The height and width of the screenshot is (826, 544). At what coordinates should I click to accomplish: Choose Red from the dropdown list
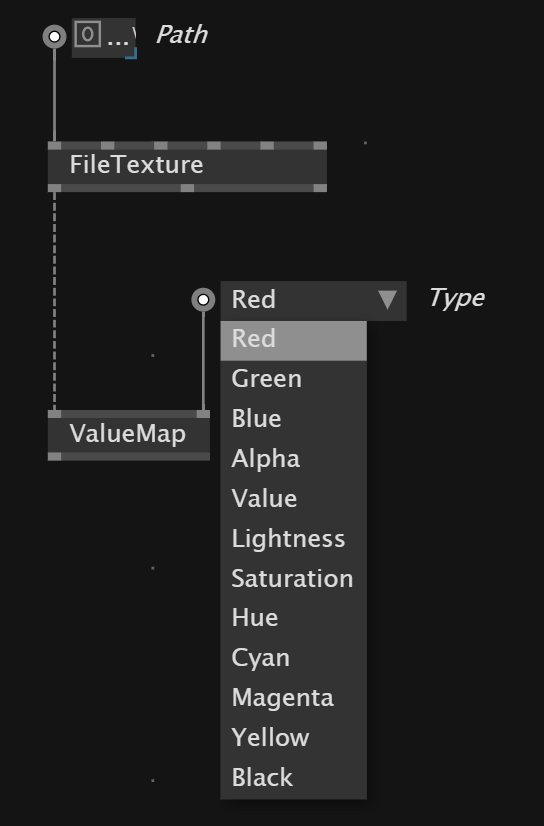(x=293, y=340)
